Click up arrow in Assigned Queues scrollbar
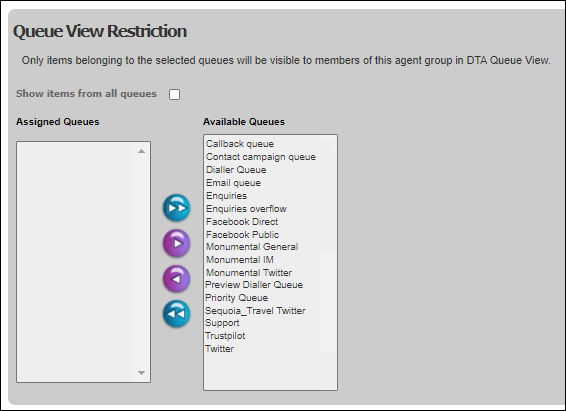Screen dimensions: 566x411 142,151
